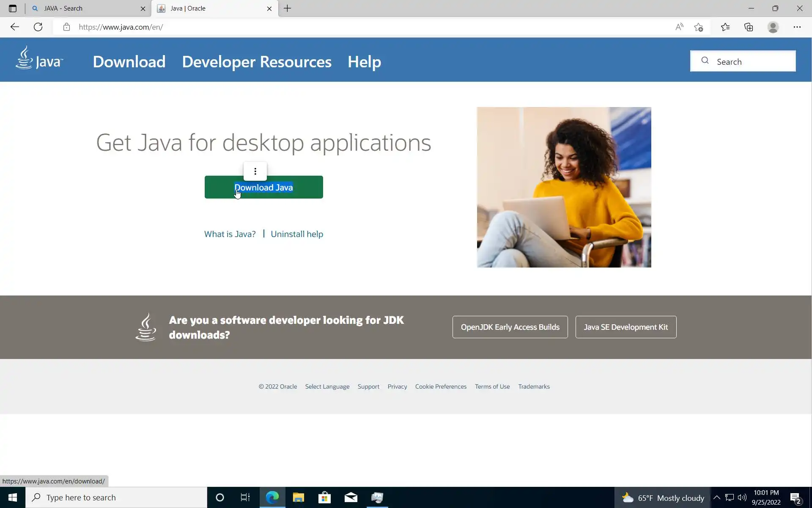
Task: Open Microsoft Store from the taskbar
Action: 324,497
